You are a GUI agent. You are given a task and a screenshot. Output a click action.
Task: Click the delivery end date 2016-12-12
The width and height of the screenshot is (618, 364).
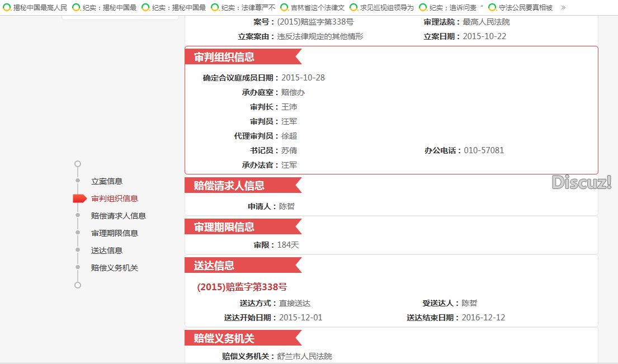point(484,318)
